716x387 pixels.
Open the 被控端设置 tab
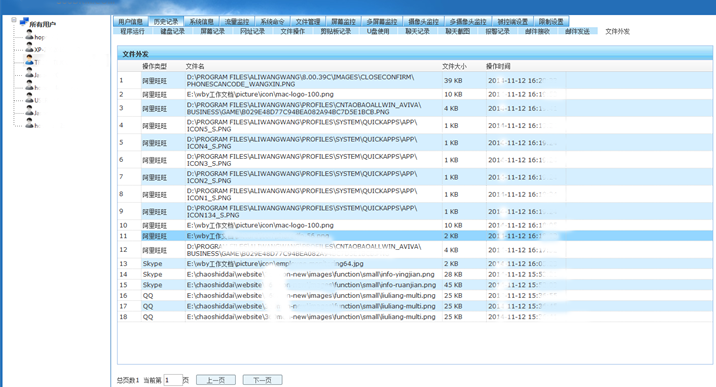[x=512, y=21]
